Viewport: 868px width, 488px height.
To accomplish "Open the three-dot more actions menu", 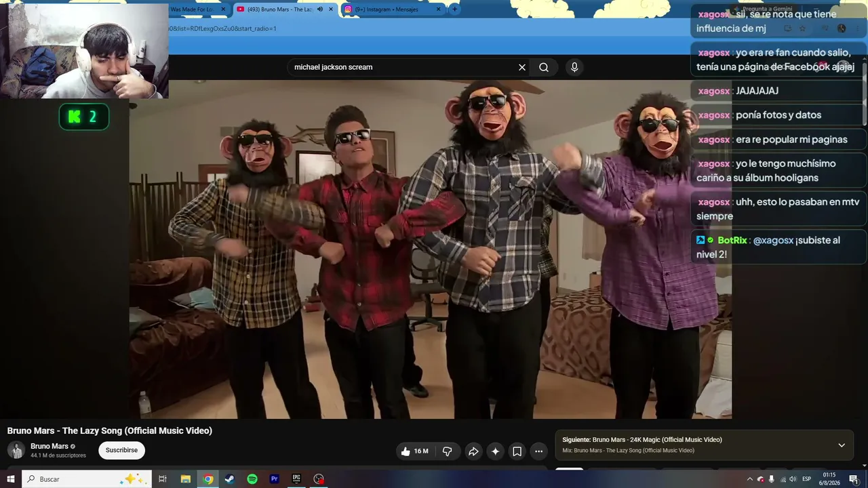I will (538, 451).
